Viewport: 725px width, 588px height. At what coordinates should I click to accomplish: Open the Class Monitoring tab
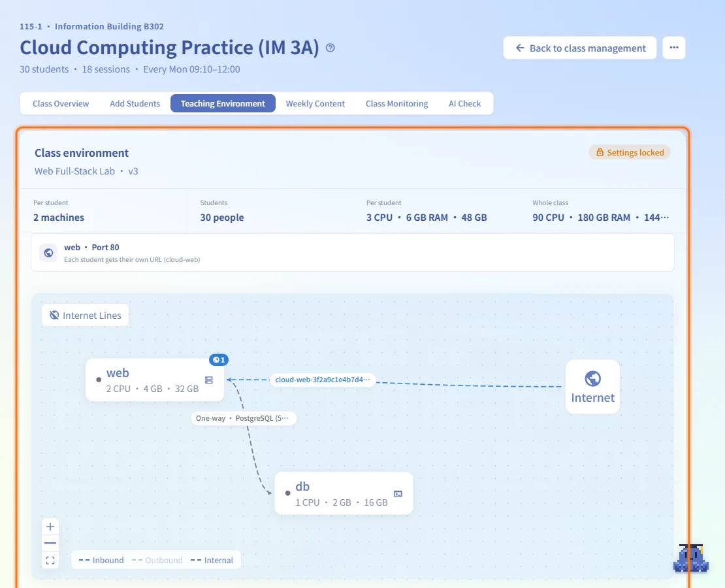click(x=396, y=103)
